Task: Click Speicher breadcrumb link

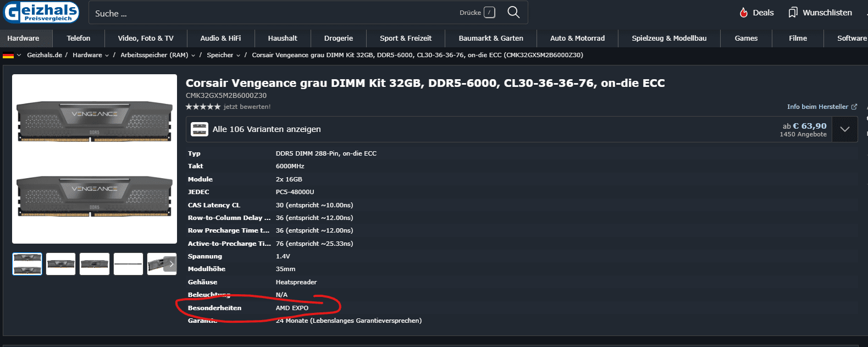Action: (x=220, y=55)
